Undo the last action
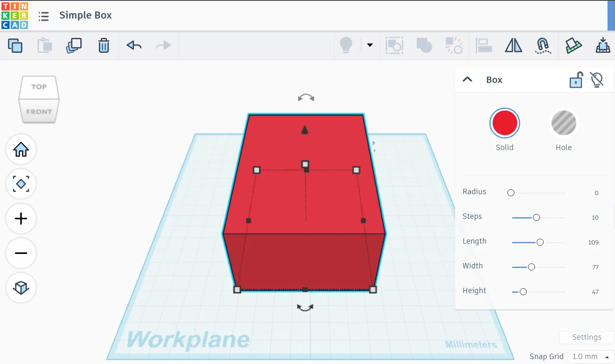This screenshot has width=615, height=364. pos(134,45)
